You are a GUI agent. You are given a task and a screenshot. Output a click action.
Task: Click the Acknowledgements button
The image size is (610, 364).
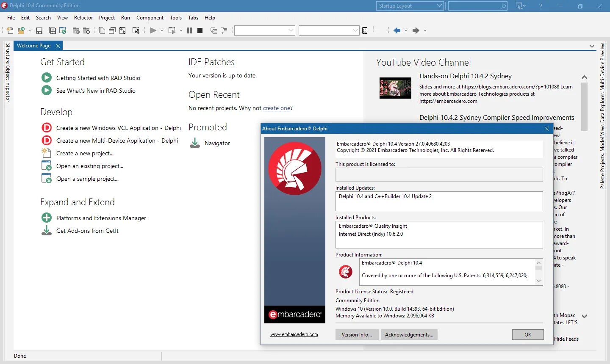click(x=409, y=335)
